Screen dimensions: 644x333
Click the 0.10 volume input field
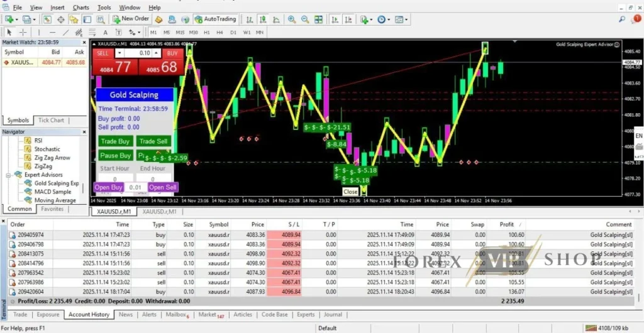(x=138, y=53)
